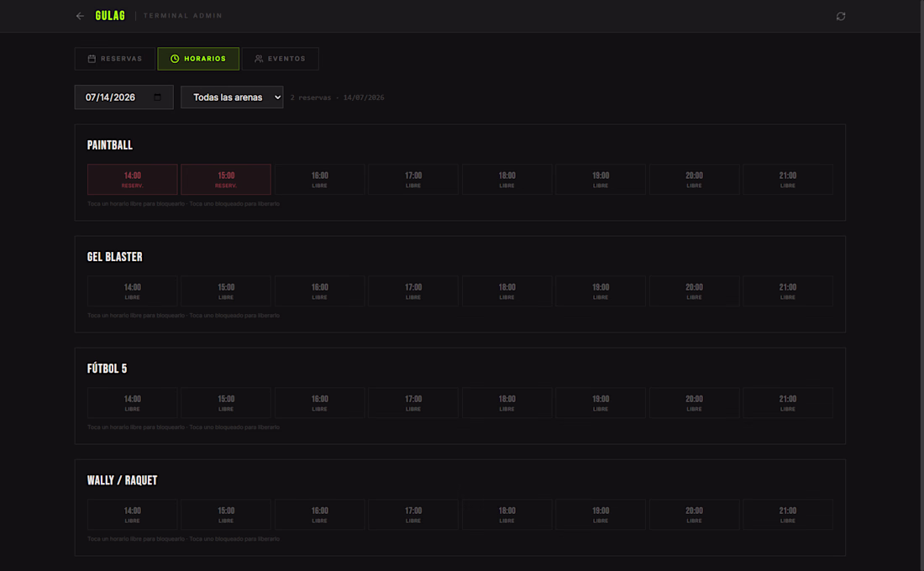
Task: Block the Paintball 16:00 free slot
Action: (x=319, y=179)
